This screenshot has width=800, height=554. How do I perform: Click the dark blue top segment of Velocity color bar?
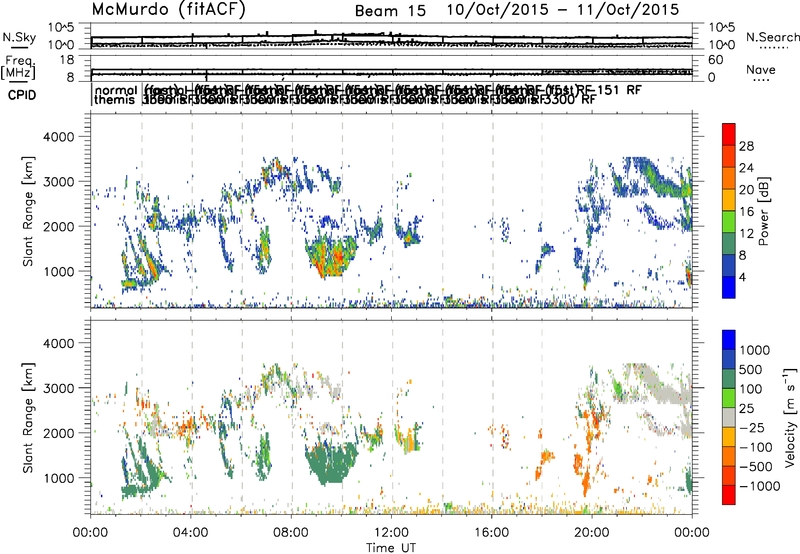[729, 340]
